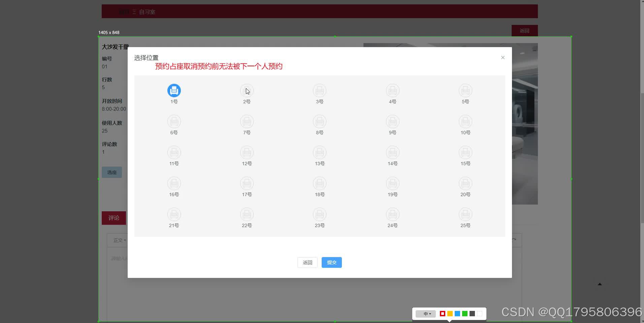Select seat 8号 icon
The height and width of the screenshot is (323, 644).
pos(319,121)
